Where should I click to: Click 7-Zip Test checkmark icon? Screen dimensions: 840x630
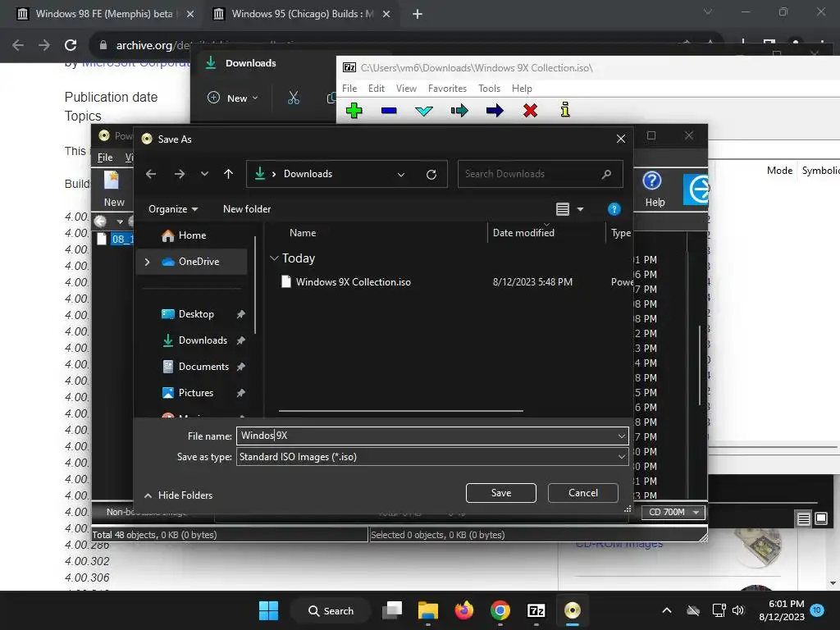tap(424, 111)
